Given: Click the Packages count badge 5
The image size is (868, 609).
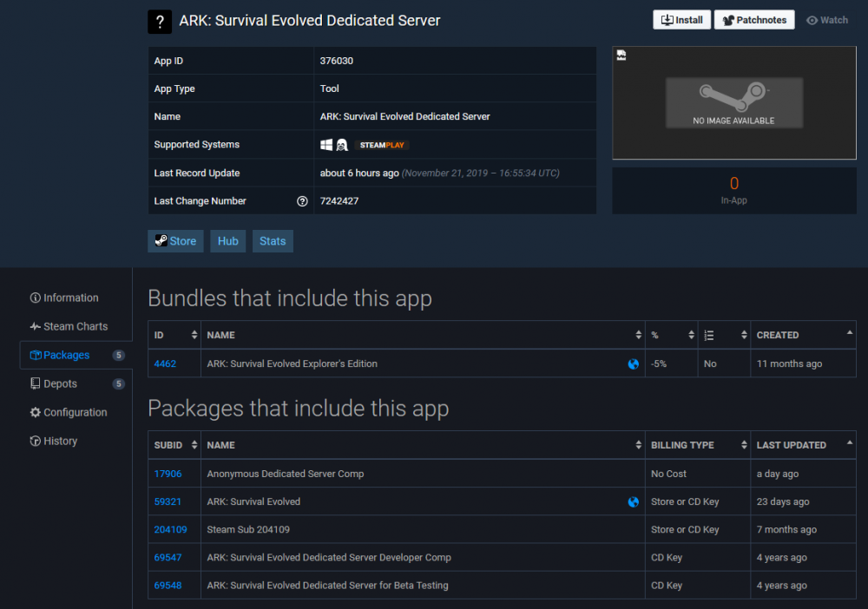Looking at the screenshot, I should [x=118, y=355].
